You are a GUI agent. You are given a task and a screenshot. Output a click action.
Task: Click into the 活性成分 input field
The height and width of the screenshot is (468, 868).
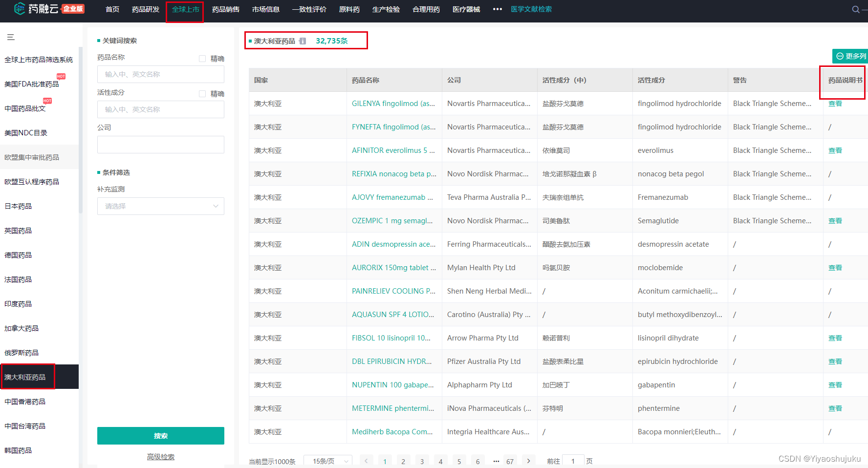pyautogui.click(x=161, y=109)
